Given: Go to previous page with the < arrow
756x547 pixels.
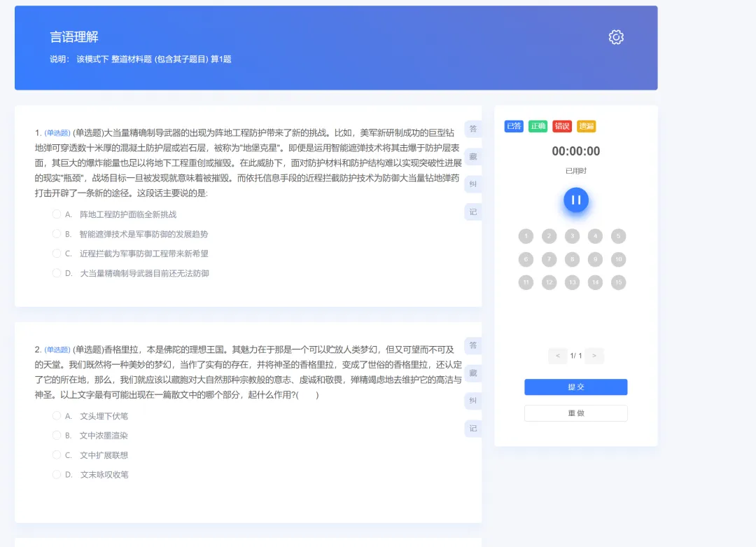Looking at the screenshot, I should [x=558, y=356].
